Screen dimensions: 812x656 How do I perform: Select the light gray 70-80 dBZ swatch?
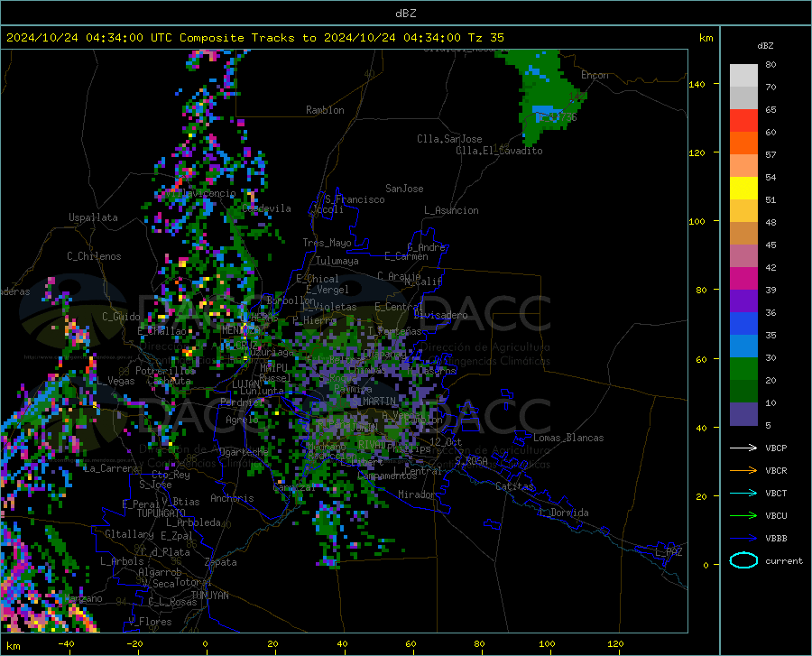(743, 76)
